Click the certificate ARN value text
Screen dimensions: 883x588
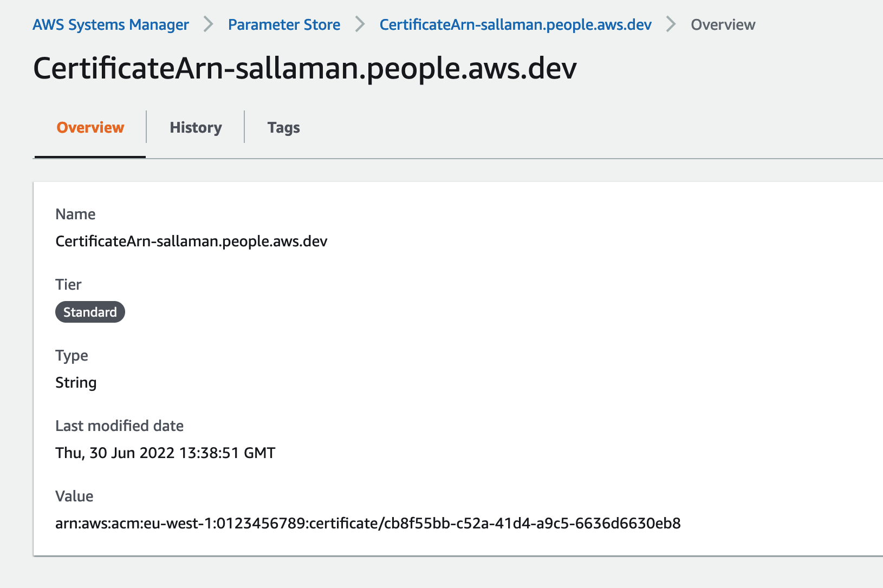click(368, 524)
